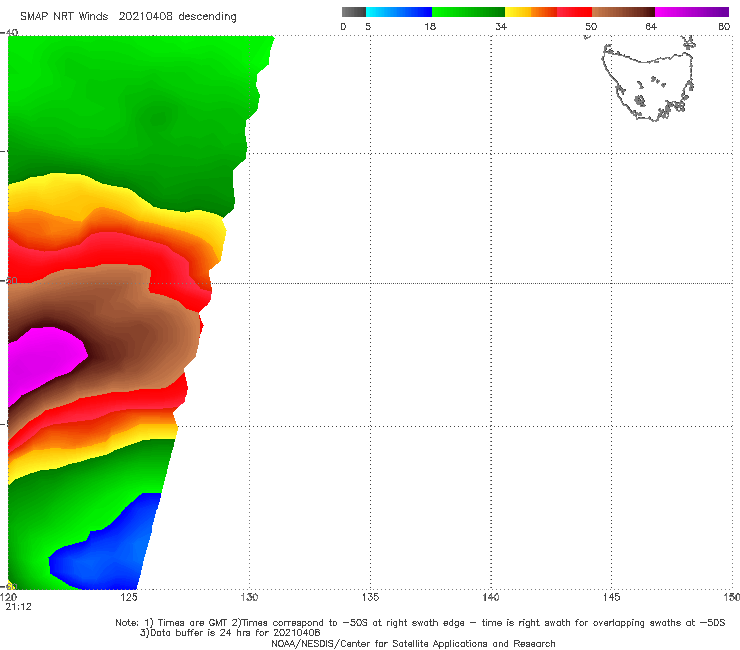Screen dimensions: 740x650
Task: Click the red segment of the color bar
Action: (574, 12)
